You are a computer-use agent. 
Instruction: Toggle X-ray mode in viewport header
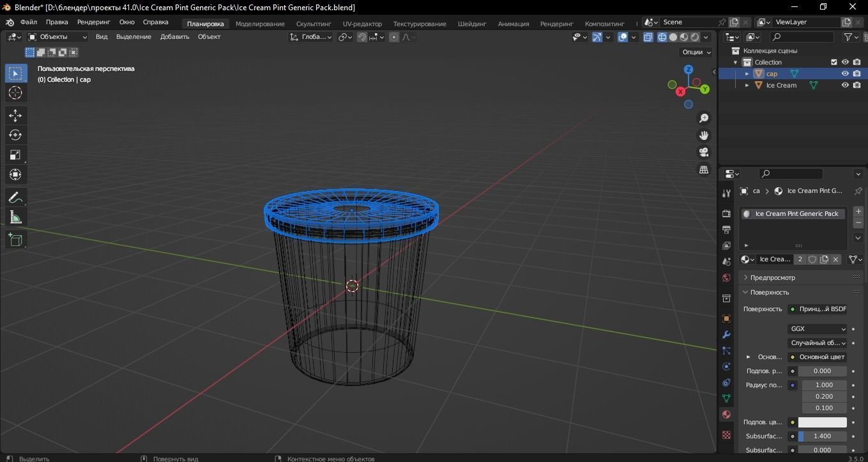click(648, 37)
